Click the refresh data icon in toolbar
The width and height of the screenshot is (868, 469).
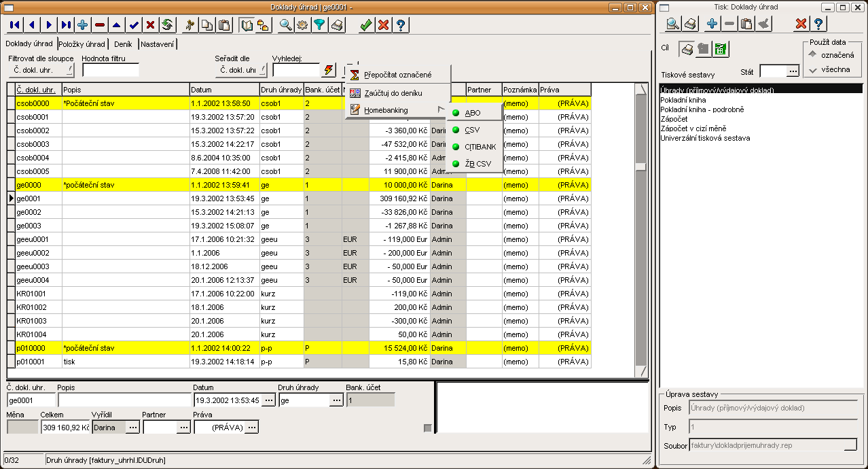(168, 25)
